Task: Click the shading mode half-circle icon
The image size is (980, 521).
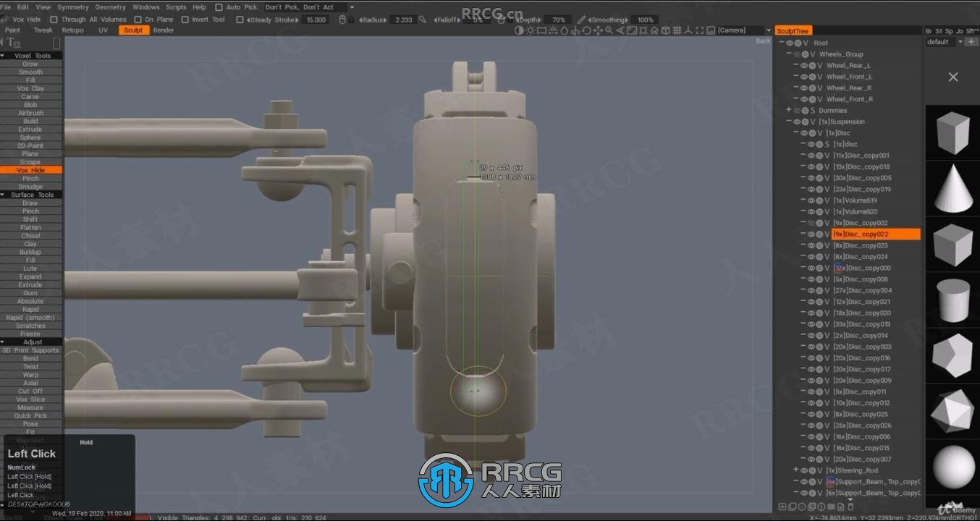Action: tap(519, 30)
